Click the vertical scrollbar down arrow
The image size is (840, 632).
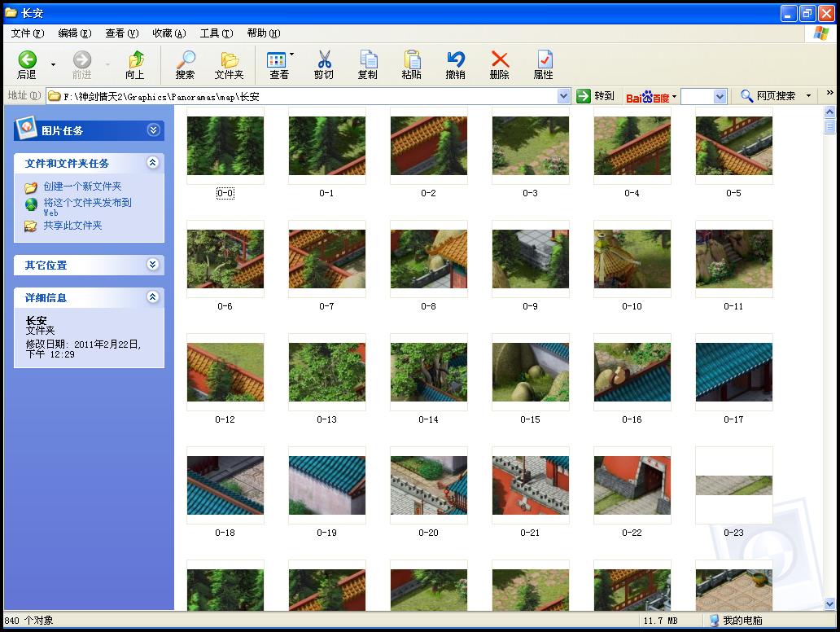(829, 604)
